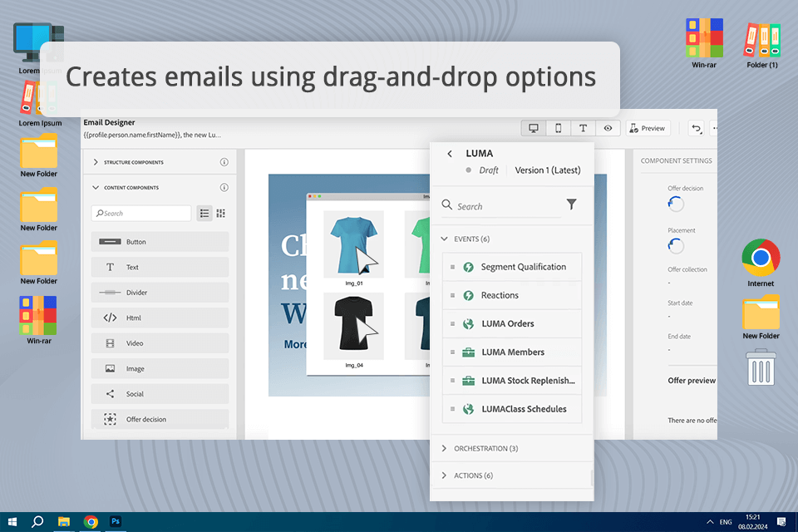Expand the ORCHESTRATION (3) section
The image size is (798, 532).
coord(444,449)
